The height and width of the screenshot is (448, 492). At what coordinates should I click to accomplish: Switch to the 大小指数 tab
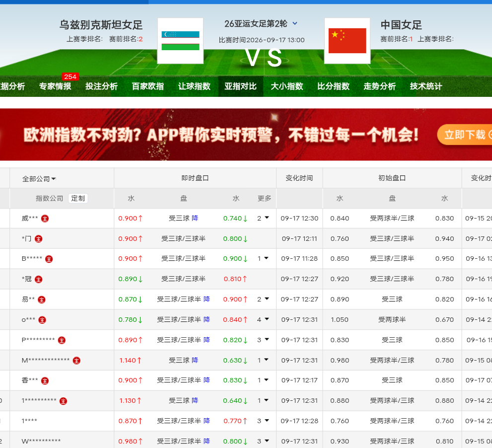[x=287, y=86]
